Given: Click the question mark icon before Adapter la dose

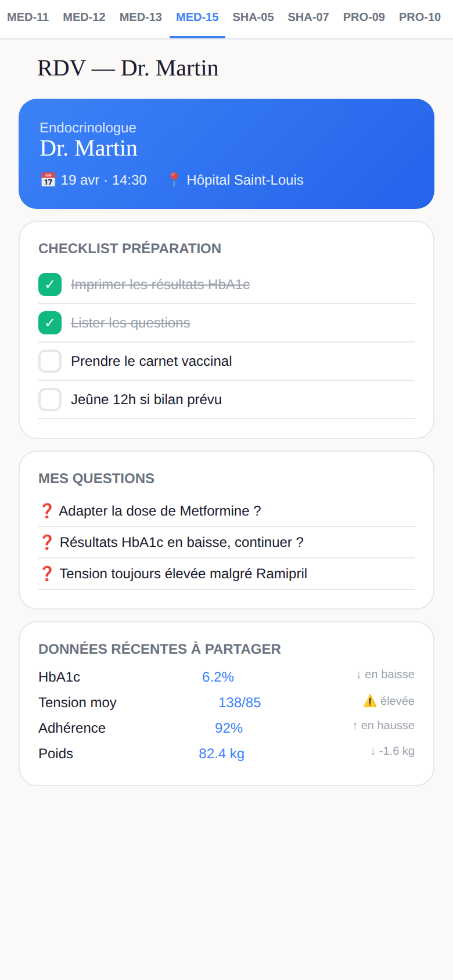Looking at the screenshot, I should [46, 511].
